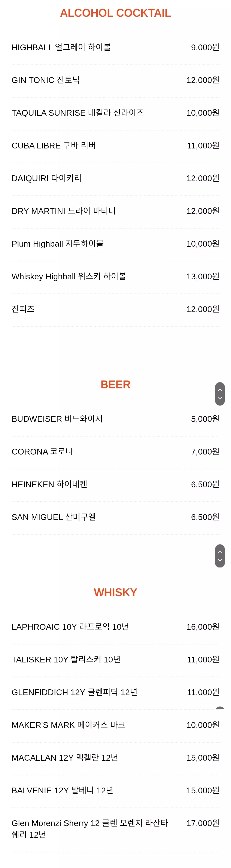Select the BEER section header
The image size is (231, 868).
[x=116, y=384]
